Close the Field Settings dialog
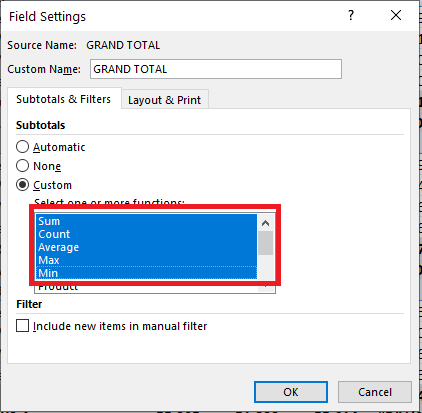 pyautogui.click(x=396, y=15)
